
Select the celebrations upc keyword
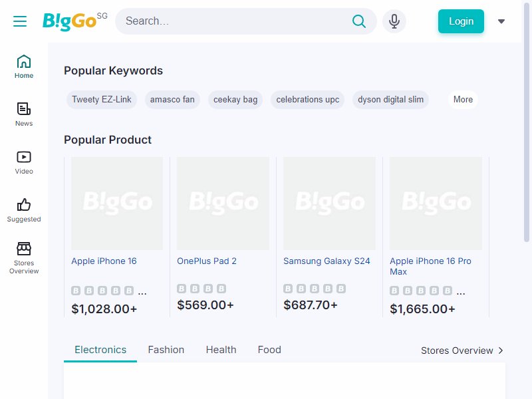click(x=307, y=99)
